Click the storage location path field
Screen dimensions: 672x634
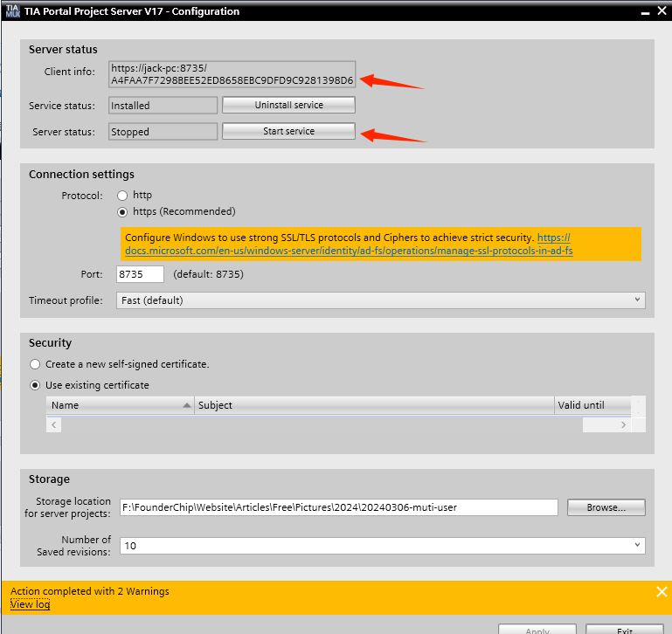pos(338,507)
